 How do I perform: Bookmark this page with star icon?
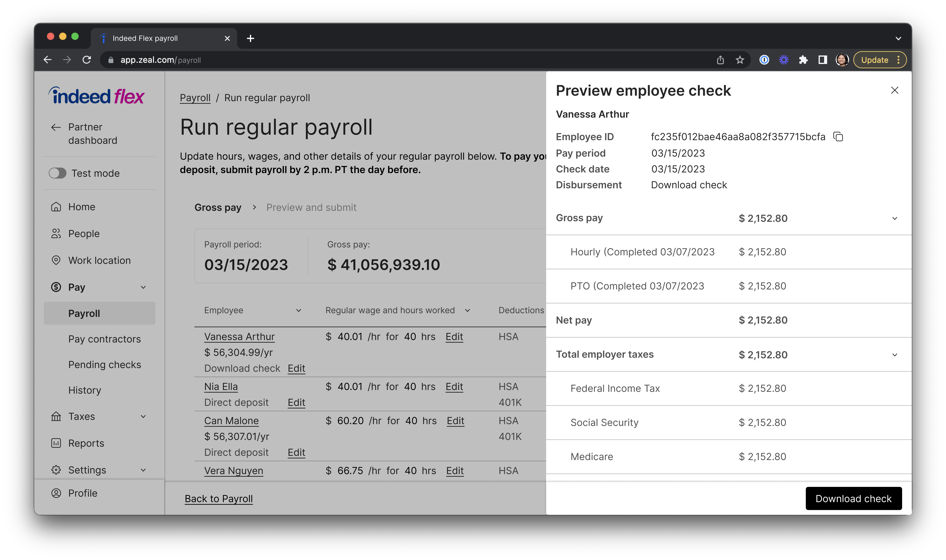pyautogui.click(x=740, y=60)
